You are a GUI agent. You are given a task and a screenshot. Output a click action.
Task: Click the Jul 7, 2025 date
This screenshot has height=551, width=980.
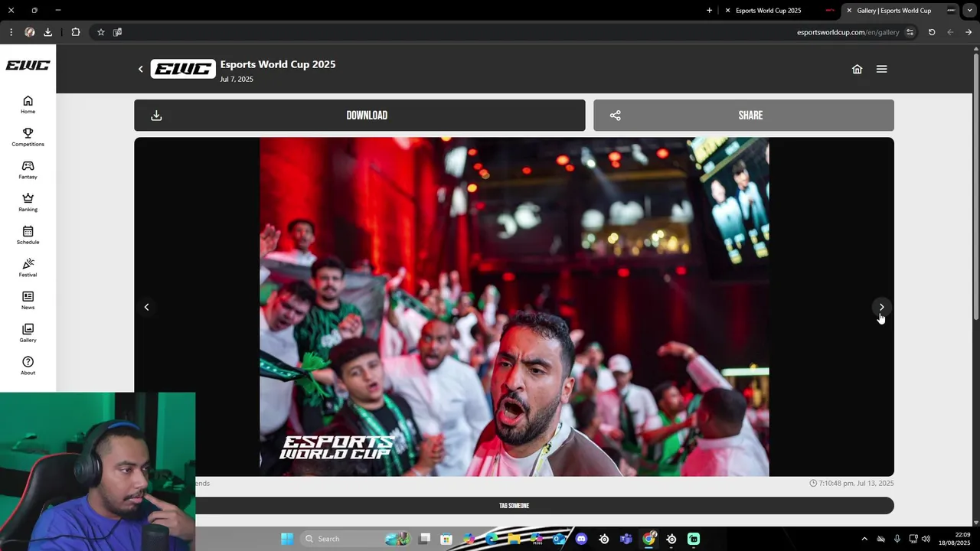tap(237, 79)
